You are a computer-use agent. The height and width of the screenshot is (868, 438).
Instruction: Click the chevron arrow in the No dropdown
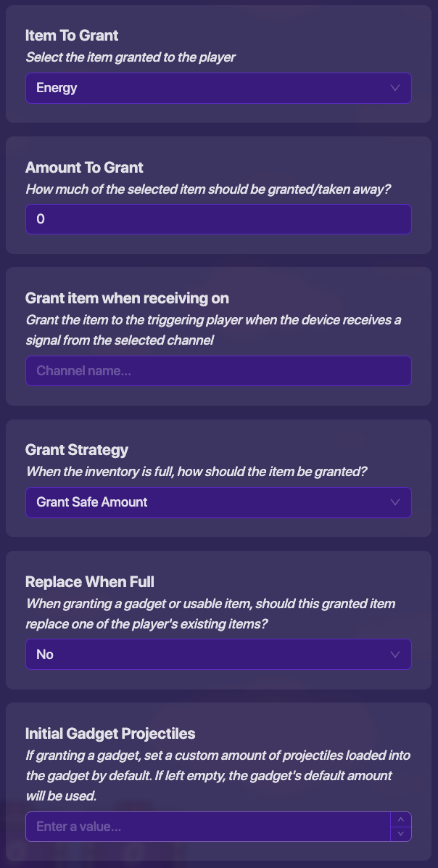point(395,655)
